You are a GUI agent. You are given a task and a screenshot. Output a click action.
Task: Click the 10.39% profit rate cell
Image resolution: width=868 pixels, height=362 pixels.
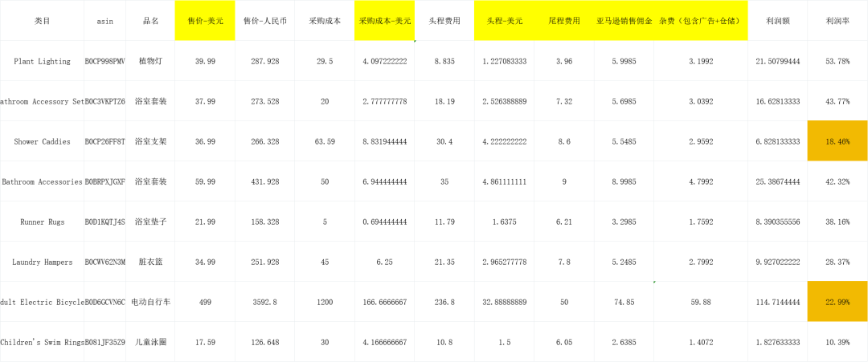(x=837, y=342)
